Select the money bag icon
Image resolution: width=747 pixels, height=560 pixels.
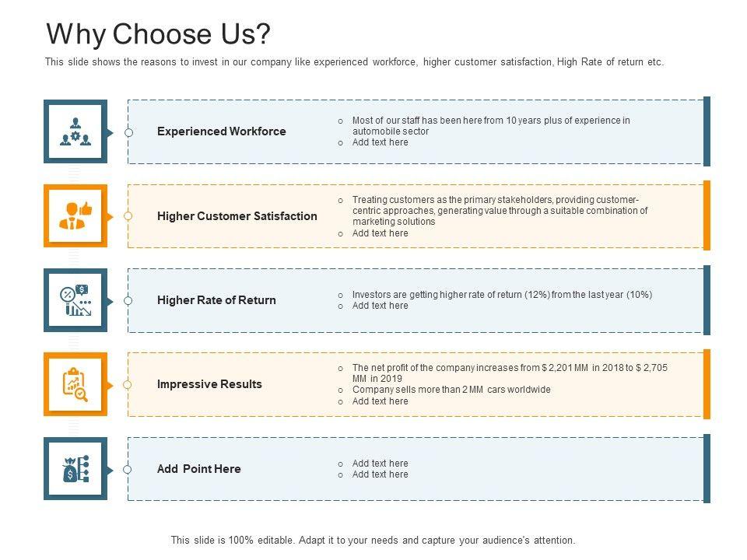coord(75,469)
